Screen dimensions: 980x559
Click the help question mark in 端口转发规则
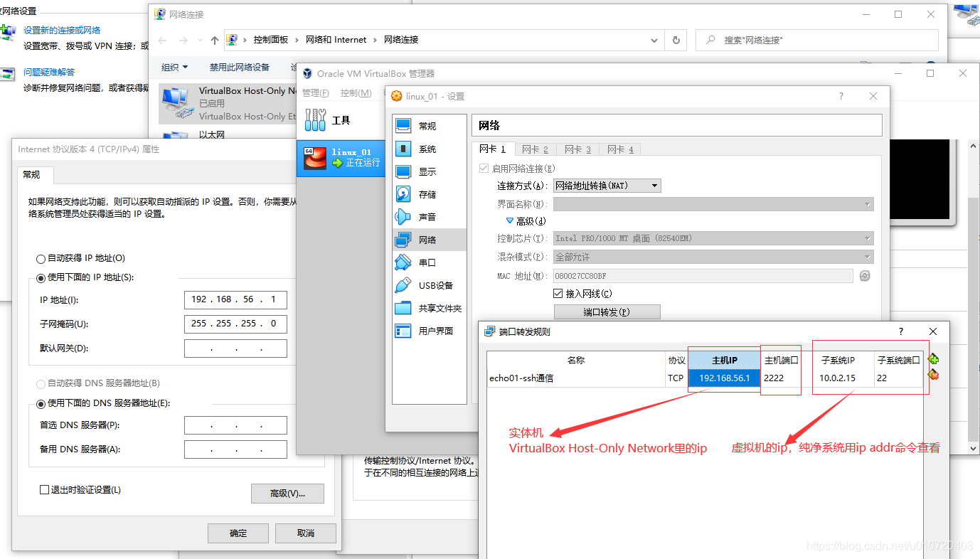(901, 331)
